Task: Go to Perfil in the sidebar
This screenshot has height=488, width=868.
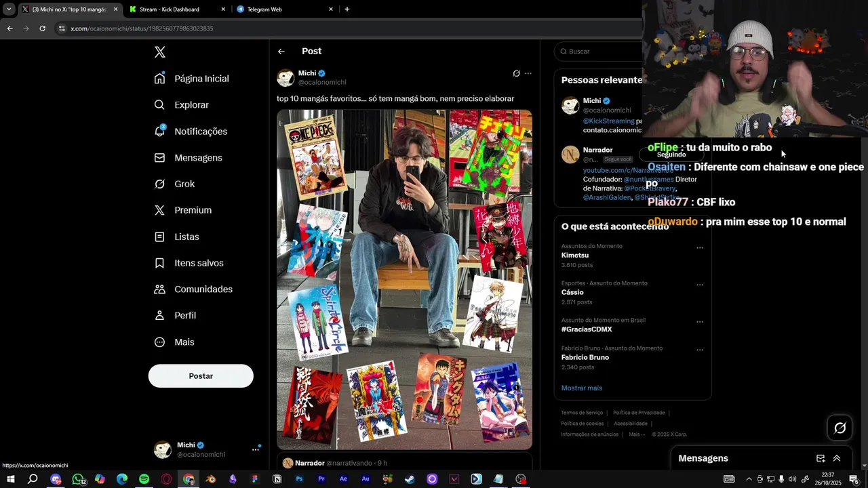Action: (176, 316)
